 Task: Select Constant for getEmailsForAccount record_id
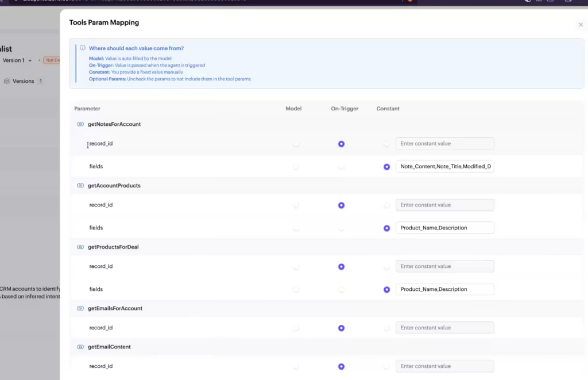coord(386,328)
